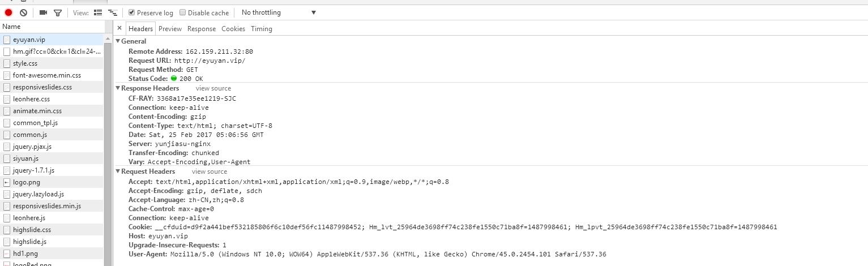Select jquery.pjax.js in the request list
868x266 pixels.
(x=32, y=147)
